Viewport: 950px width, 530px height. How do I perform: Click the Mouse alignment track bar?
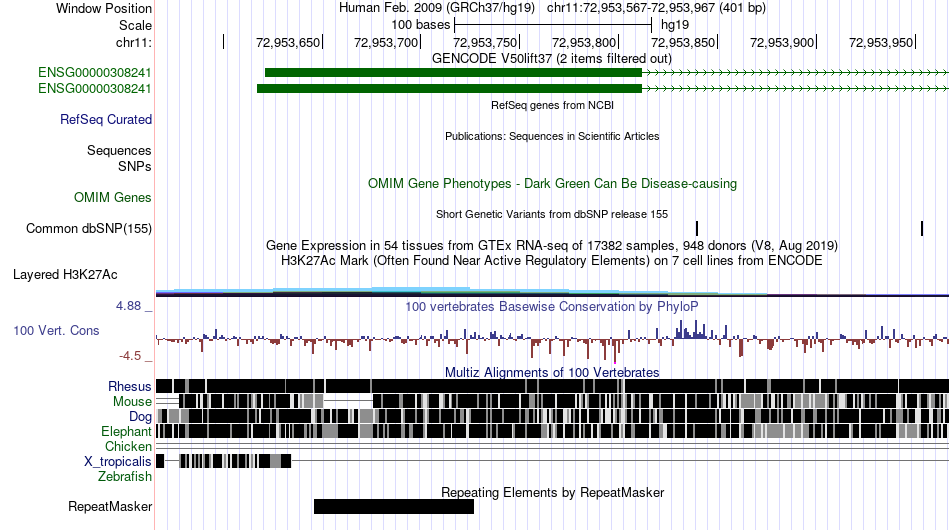tap(552, 401)
